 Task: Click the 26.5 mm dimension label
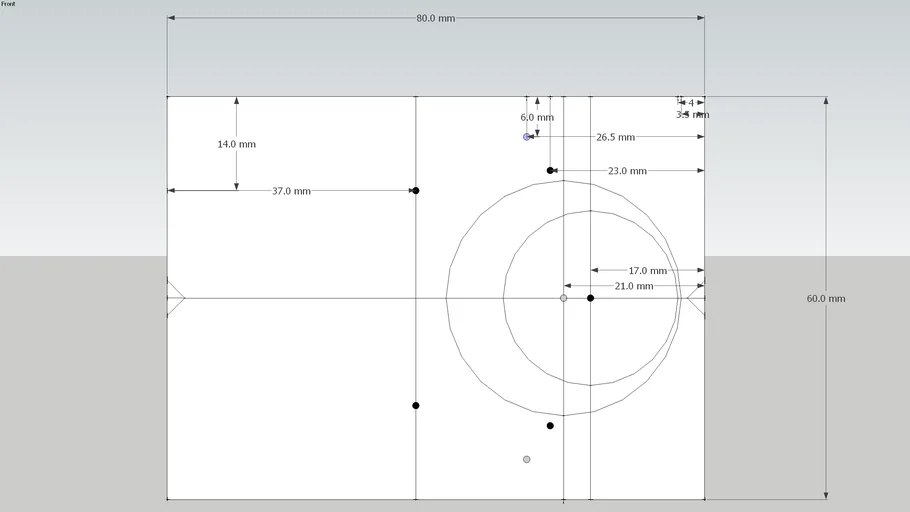(615, 137)
